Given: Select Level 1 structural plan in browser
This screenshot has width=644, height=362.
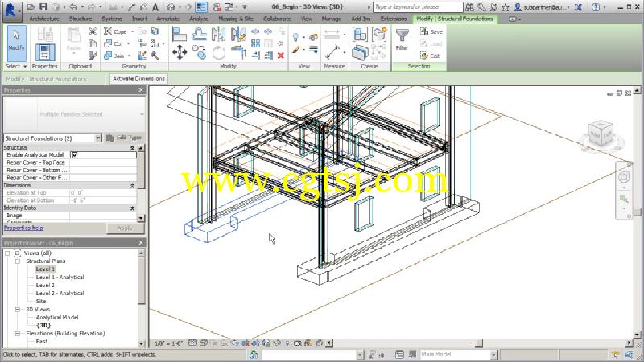Looking at the screenshot, I should click(x=45, y=269).
